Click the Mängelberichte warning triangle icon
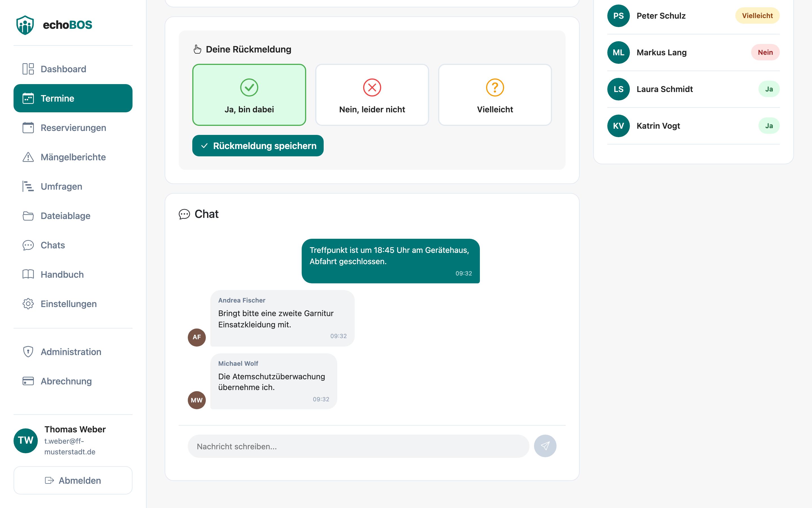 (x=28, y=157)
